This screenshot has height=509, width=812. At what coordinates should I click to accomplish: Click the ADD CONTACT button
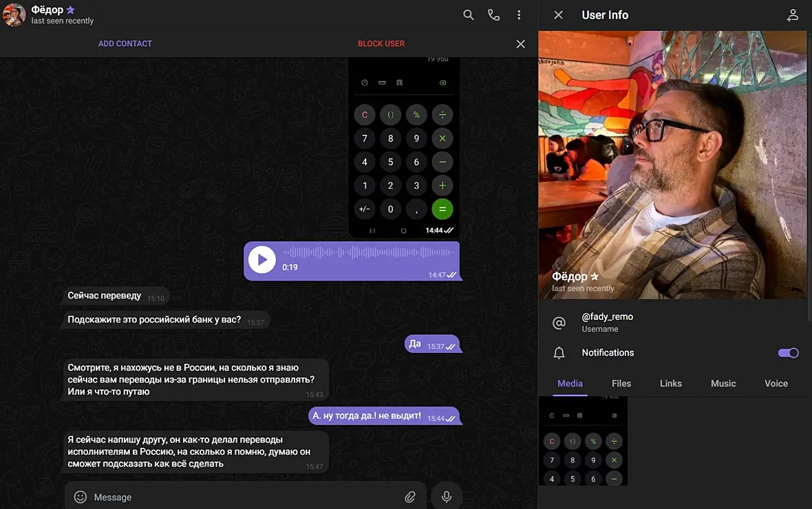point(125,43)
